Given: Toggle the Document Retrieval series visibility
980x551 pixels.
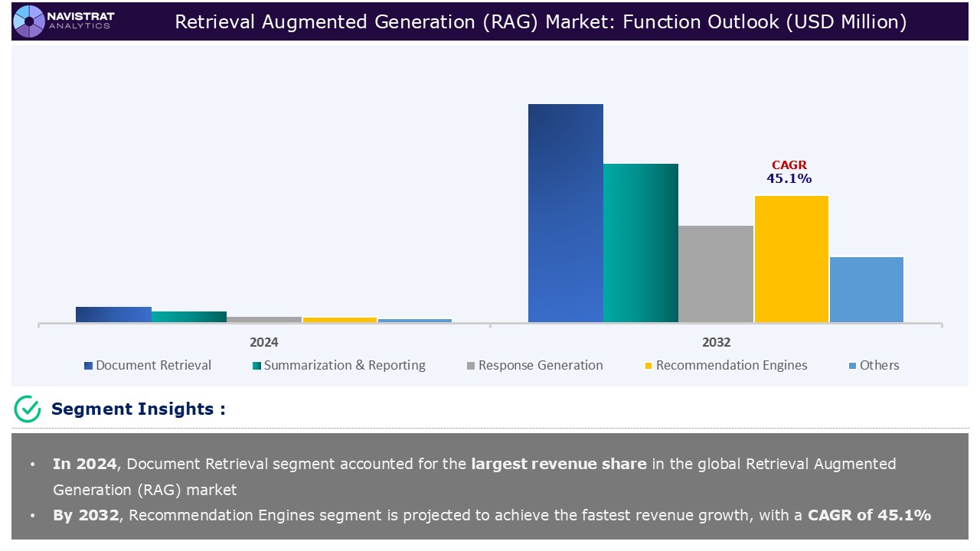Looking at the screenshot, I should click(x=87, y=365).
